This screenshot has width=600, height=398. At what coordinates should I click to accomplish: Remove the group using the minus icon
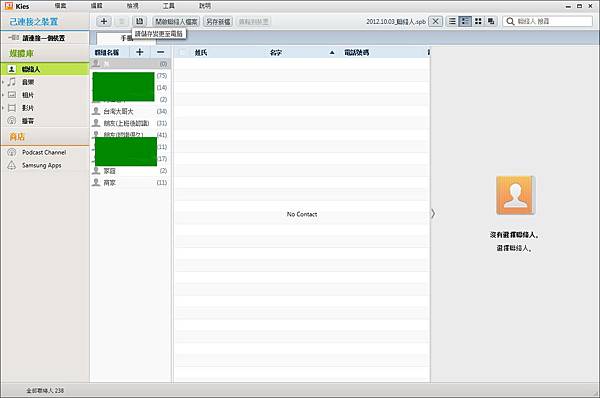point(161,52)
